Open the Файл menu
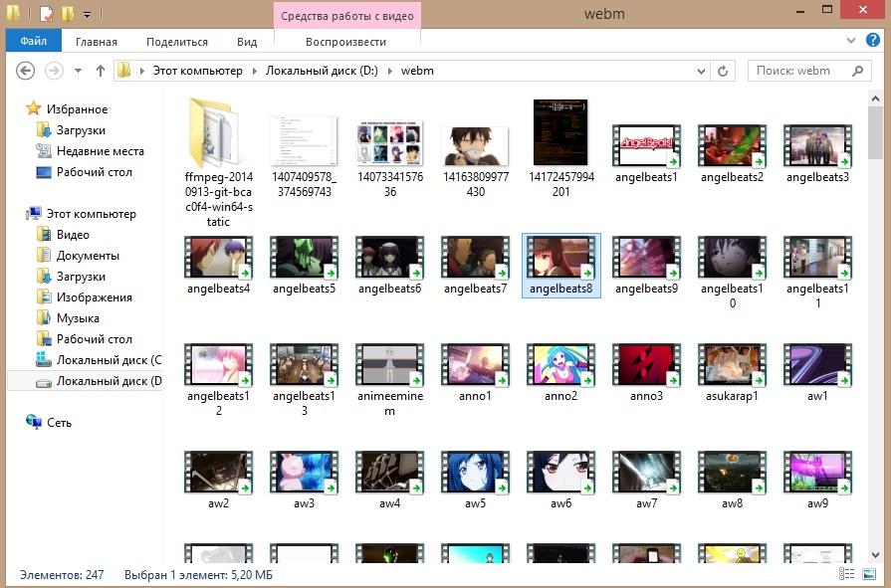The width and height of the screenshot is (891, 588). coord(34,41)
